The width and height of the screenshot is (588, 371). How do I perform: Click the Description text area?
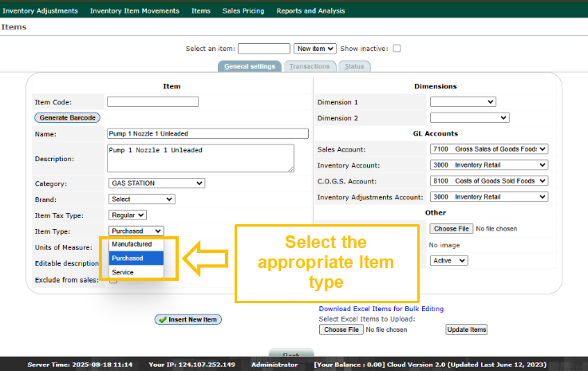coord(200,158)
